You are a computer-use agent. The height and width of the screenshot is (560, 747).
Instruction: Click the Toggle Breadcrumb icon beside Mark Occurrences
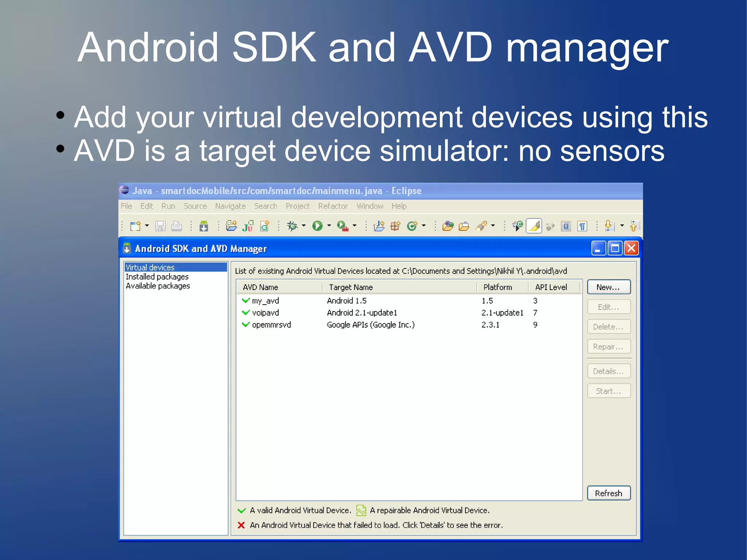[x=518, y=226]
